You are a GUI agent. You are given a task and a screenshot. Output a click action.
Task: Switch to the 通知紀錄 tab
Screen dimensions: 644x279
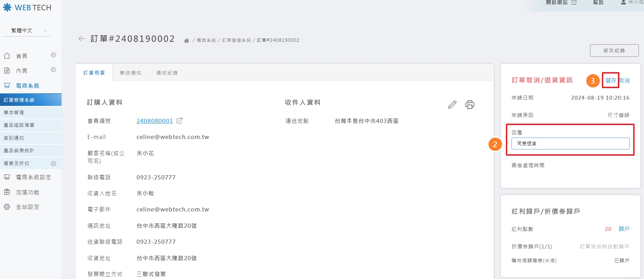pyautogui.click(x=167, y=73)
